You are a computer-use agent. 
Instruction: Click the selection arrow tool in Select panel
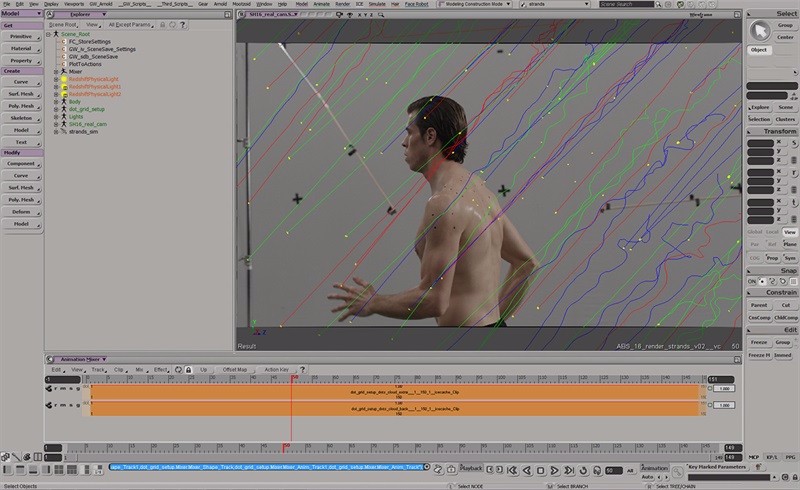coord(760,30)
